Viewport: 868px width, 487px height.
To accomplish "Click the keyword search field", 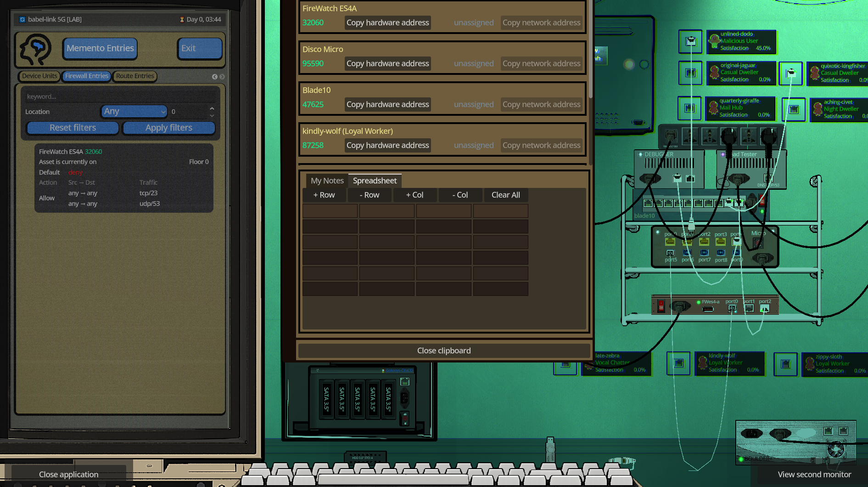I will (120, 96).
